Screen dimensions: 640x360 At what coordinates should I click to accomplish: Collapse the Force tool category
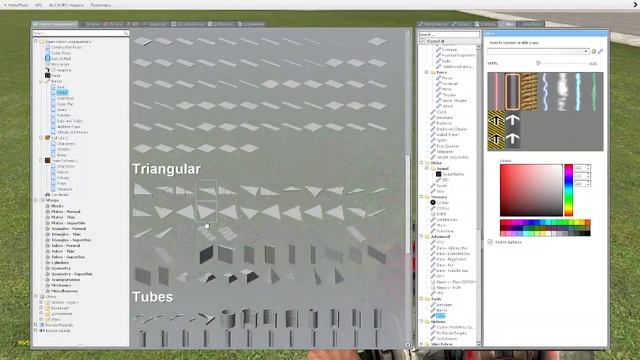click(427, 72)
